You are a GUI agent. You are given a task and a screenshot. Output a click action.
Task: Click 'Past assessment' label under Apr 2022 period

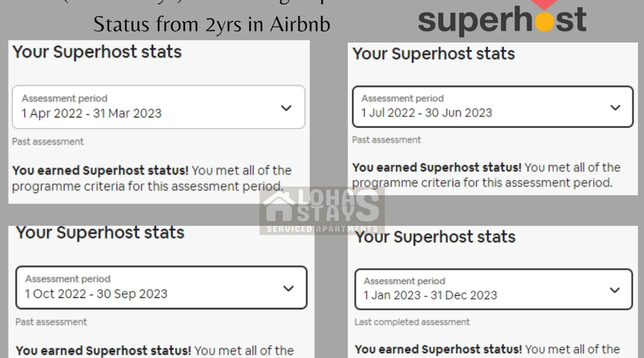tap(48, 142)
